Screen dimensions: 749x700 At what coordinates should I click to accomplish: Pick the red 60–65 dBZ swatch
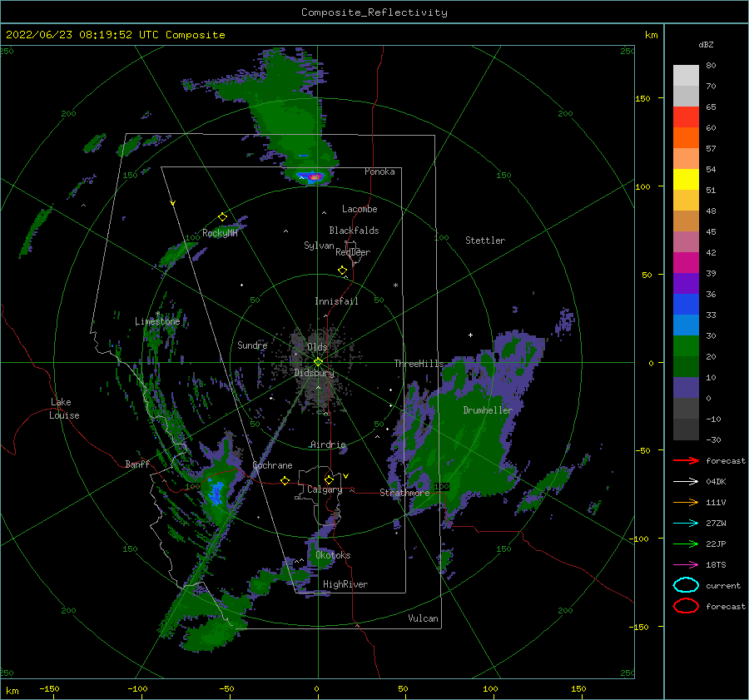coord(686,117)
